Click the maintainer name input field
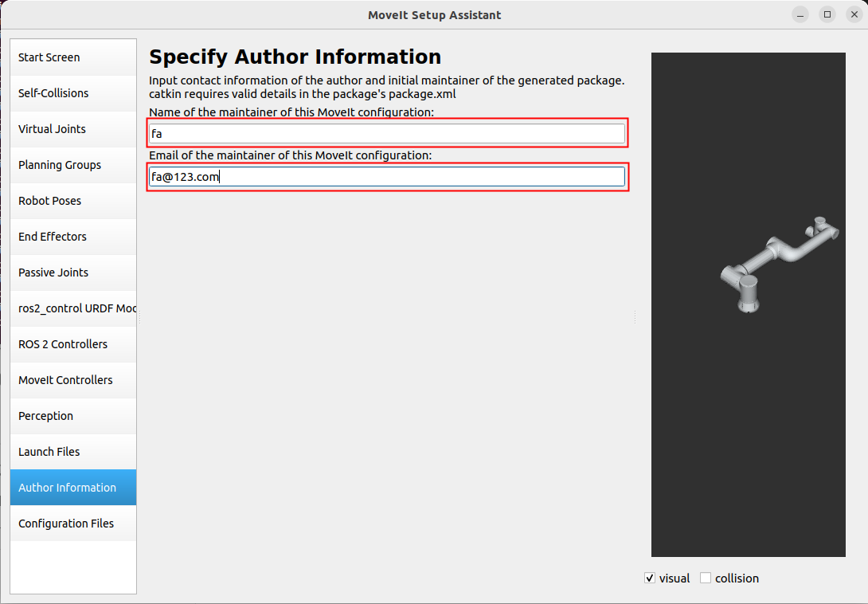Screen dimensions: 868x604 tap(387, 134)
